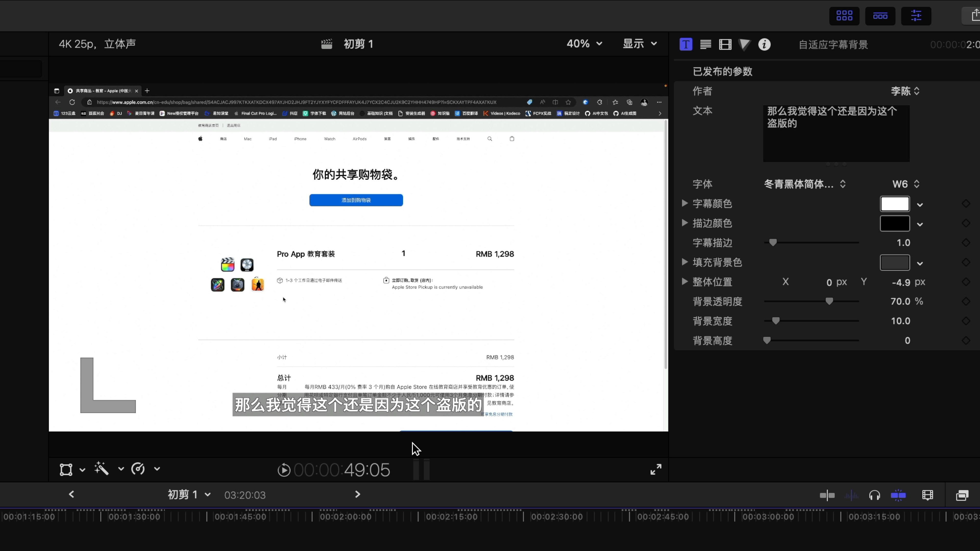Open the 40% zoom level dropdown
980x551 pixels.
[x=584, y=44]
